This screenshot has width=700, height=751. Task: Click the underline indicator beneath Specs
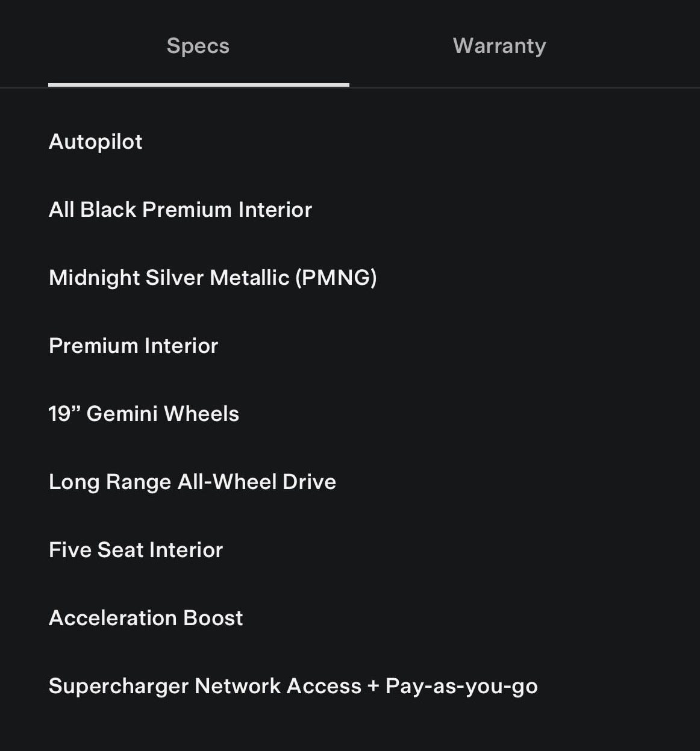coord(198,84)
